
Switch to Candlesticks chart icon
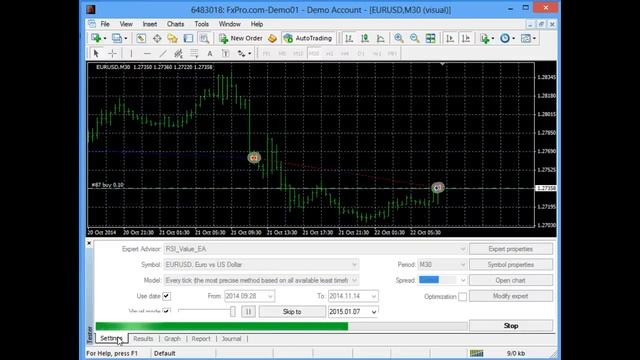coord(364,38)
